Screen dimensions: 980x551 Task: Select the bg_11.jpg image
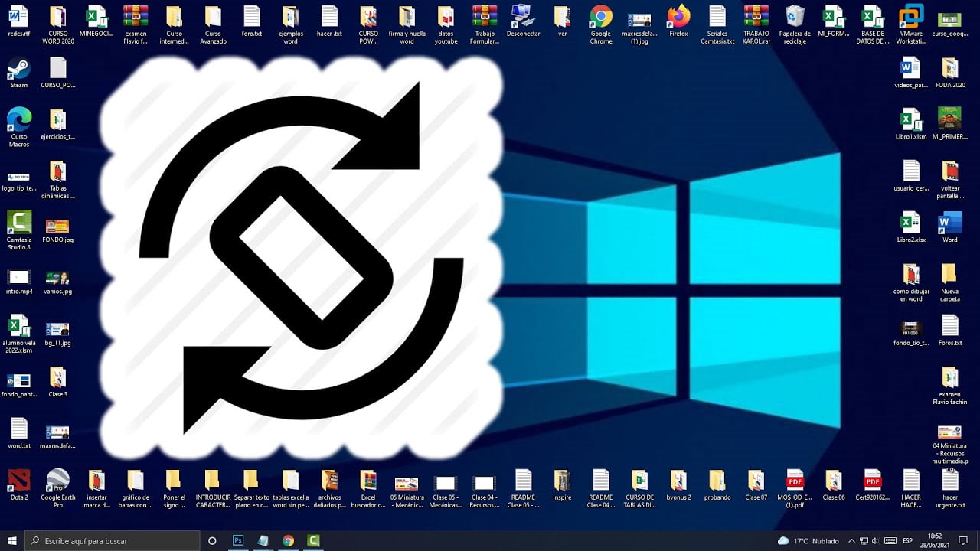[57, 333]
